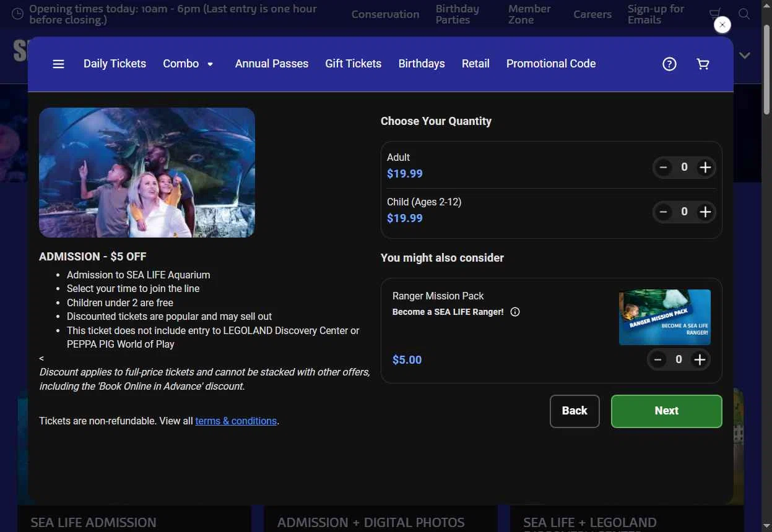Click the Back button
The height and width of the screenshot is (532, 772).
click(x=575, y=411)
